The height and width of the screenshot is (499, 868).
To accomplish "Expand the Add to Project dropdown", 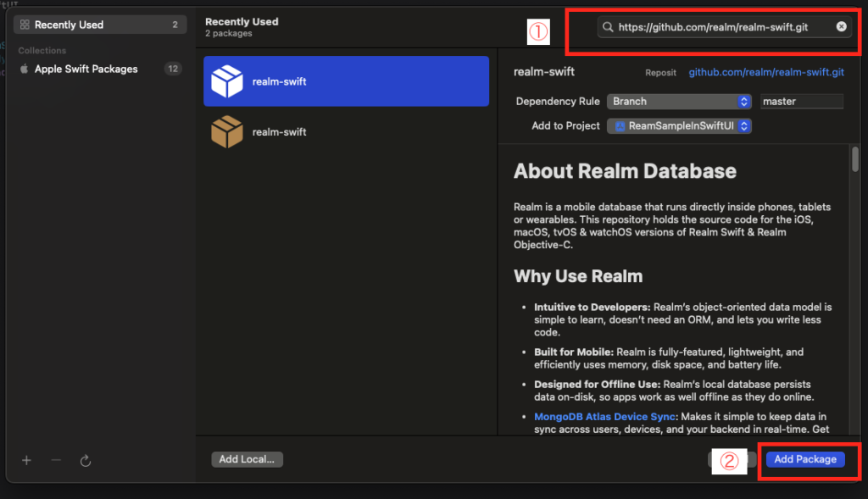I will click(679, 126).
